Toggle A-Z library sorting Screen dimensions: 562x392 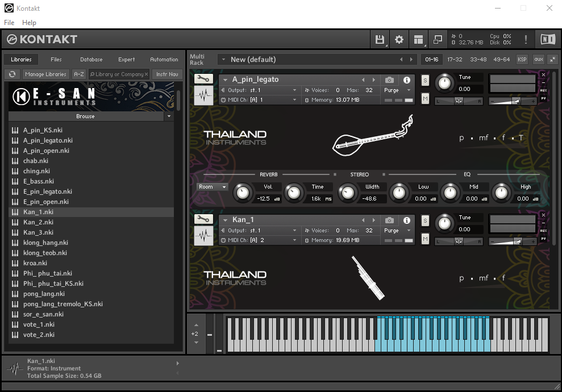(x=79, y=74)
